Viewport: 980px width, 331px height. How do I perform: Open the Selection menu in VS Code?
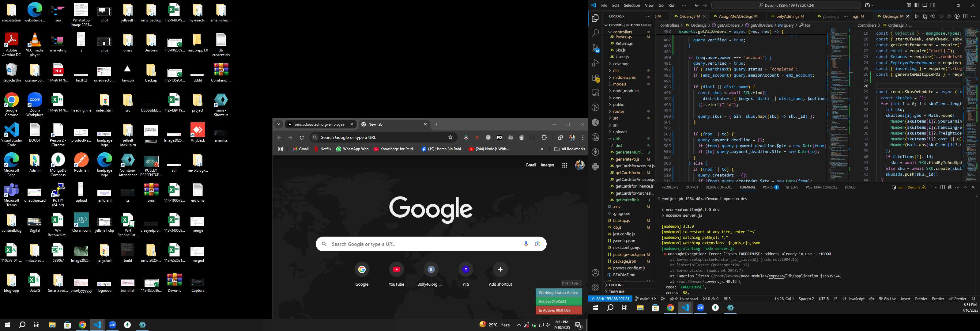(631, 5)
